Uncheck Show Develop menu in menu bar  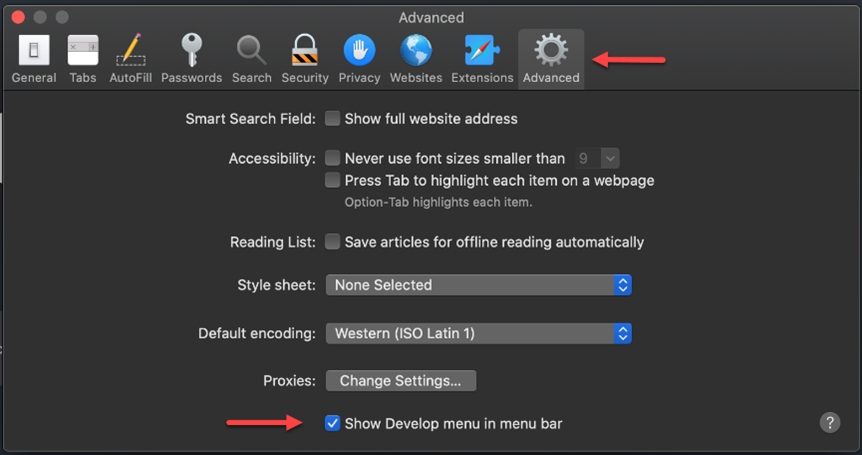point(333,423)
